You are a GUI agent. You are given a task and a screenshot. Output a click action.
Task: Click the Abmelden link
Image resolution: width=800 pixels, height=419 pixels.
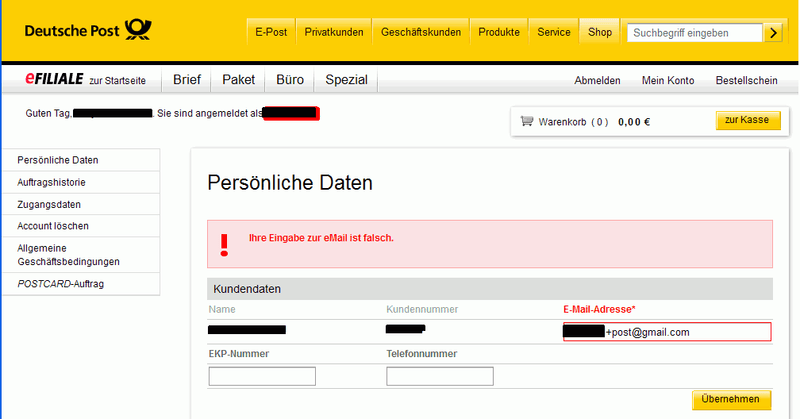(597, 81)
